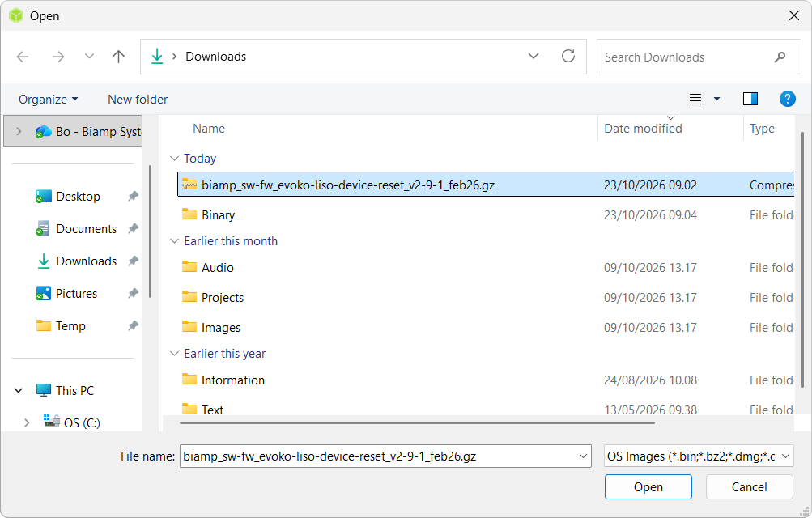Refresh the Downloads folder view
The height and width of the screenshot is (518, 812).
click(x=568, y=57)
